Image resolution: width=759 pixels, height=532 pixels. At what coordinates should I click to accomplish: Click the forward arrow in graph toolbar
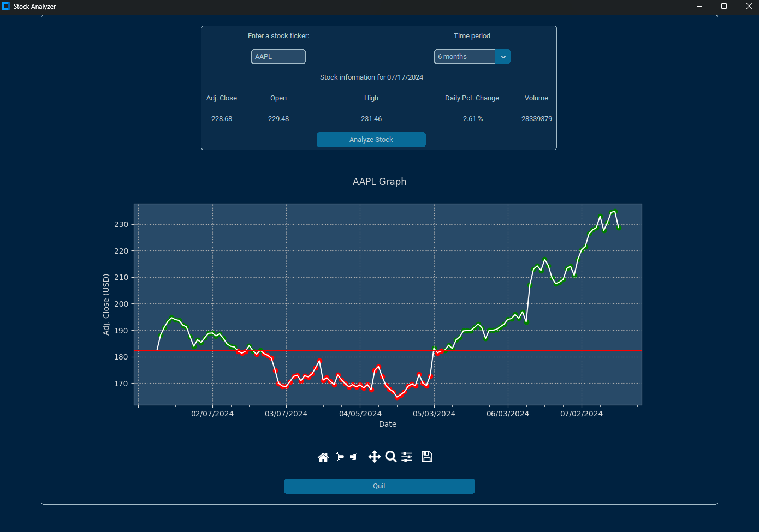point(354,457)
